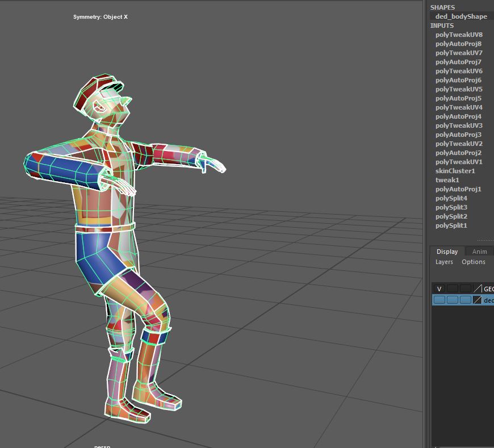Toggle display type box of GEO layer
The height and width of the screenshot is (448, 494).
coord(465,289)
